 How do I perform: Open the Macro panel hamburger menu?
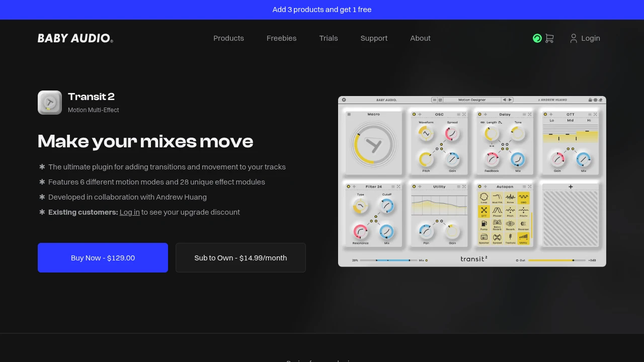pos(349,114)
